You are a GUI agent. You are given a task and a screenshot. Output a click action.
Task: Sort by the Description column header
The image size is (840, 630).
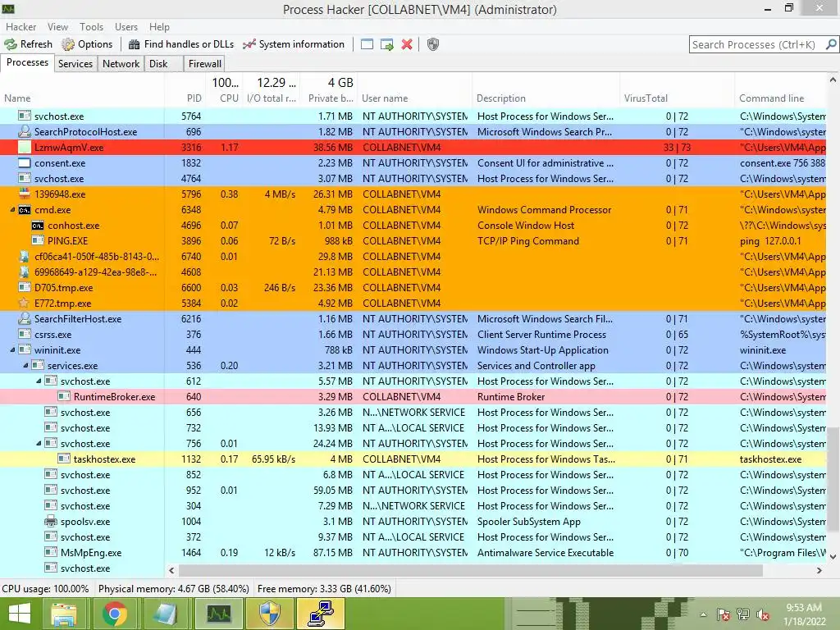546,98
